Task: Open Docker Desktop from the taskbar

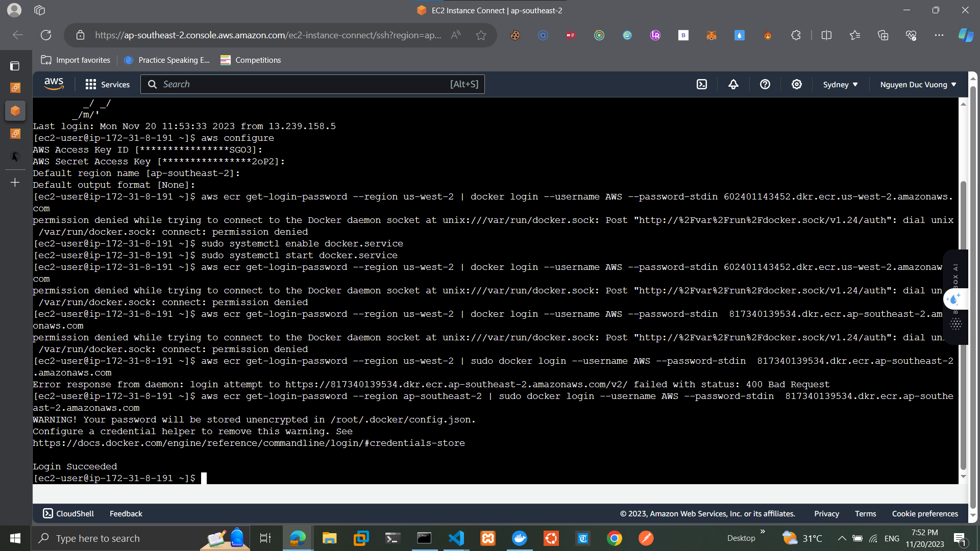Action: point(520,538)
